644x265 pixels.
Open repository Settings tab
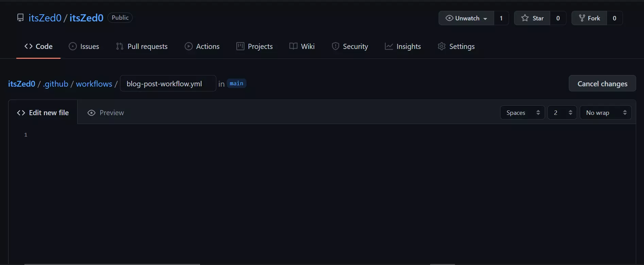(x=456, y=47)
